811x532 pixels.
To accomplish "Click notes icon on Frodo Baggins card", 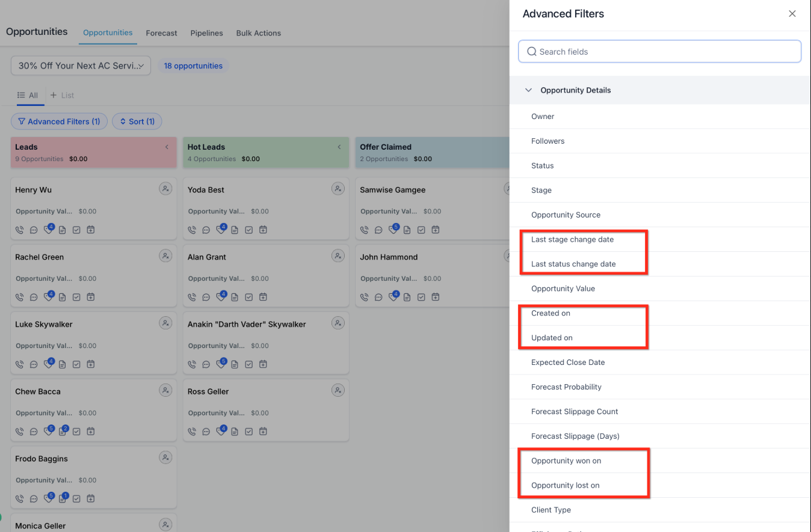I will coord(63,498).
